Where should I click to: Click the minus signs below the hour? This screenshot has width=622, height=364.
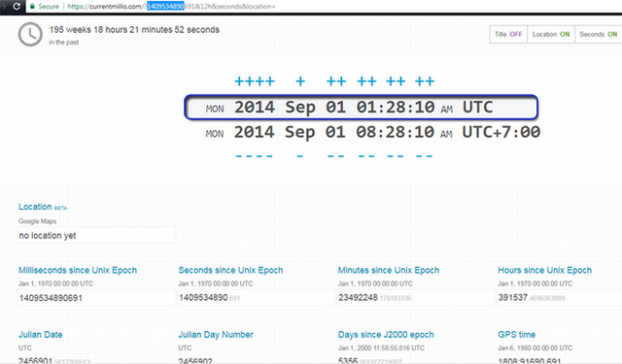point(366,156)
